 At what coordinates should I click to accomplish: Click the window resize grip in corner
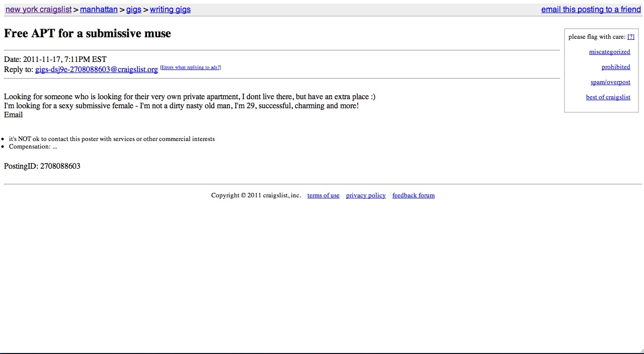[641, 350]
